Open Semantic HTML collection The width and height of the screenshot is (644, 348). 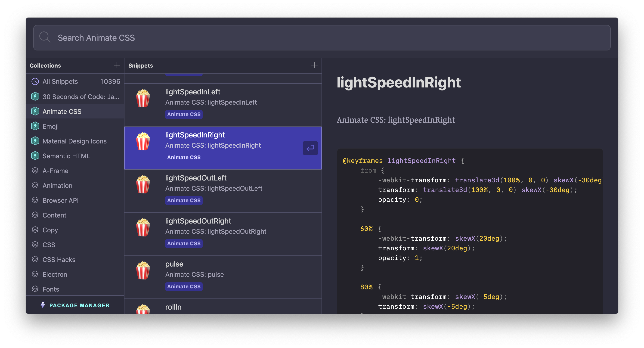coord(75,156)
